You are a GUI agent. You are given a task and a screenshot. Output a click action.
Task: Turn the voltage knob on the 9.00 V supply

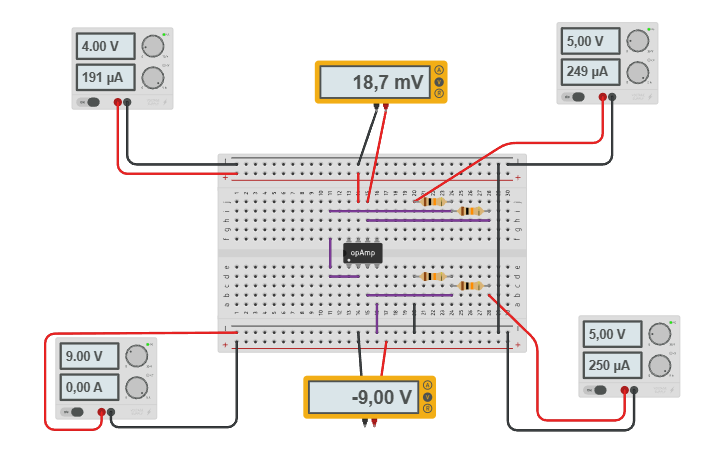point(136,356)
